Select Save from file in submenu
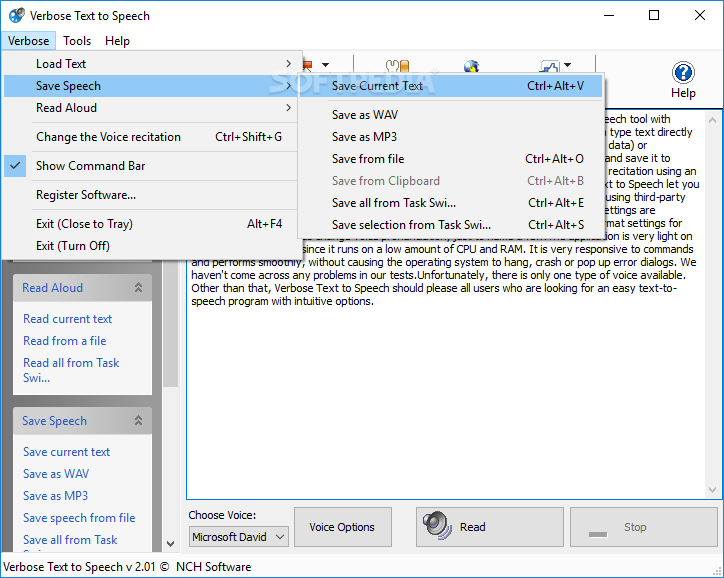The width and height of the screenshot is (724, 578). click(x=451, y=159)
